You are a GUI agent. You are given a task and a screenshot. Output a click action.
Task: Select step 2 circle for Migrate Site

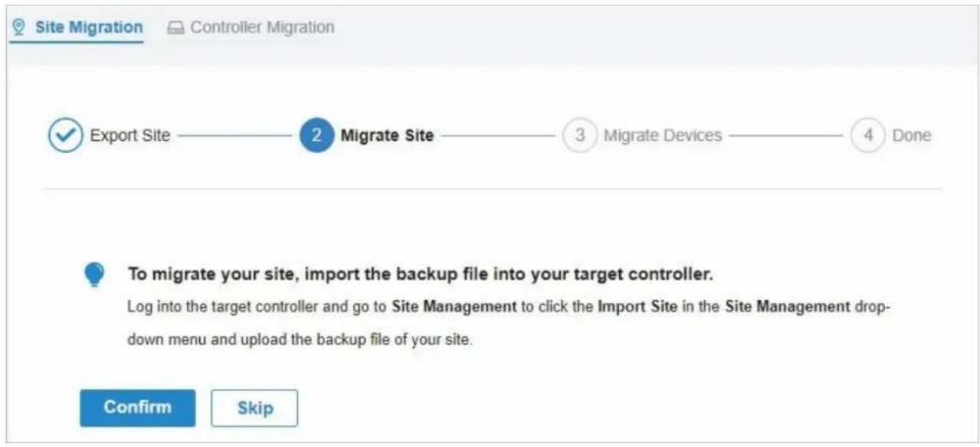click(x=316, y=136)
